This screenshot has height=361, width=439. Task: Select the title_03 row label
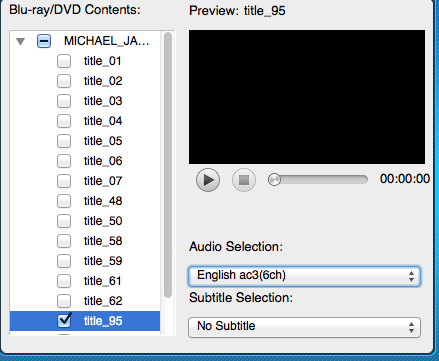coord(103,101)
